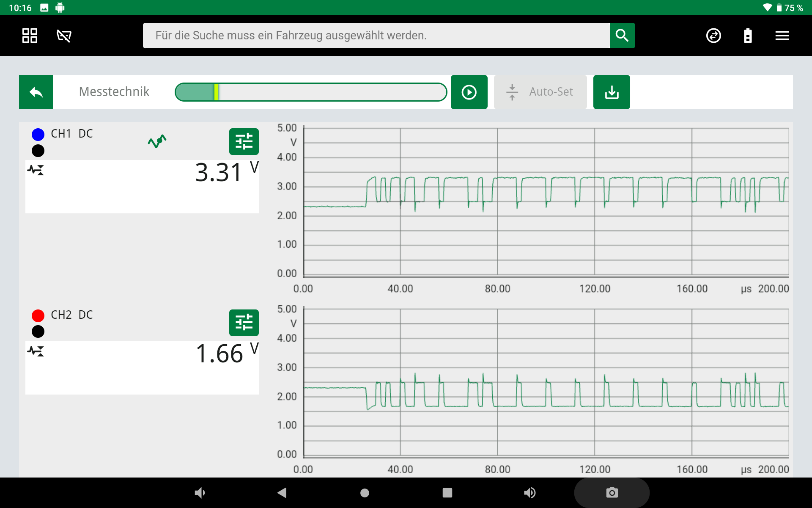Viewport: 812px width, 508px height.
Task: Click the battery status icon top right
Action: click(x=748, y=36)
